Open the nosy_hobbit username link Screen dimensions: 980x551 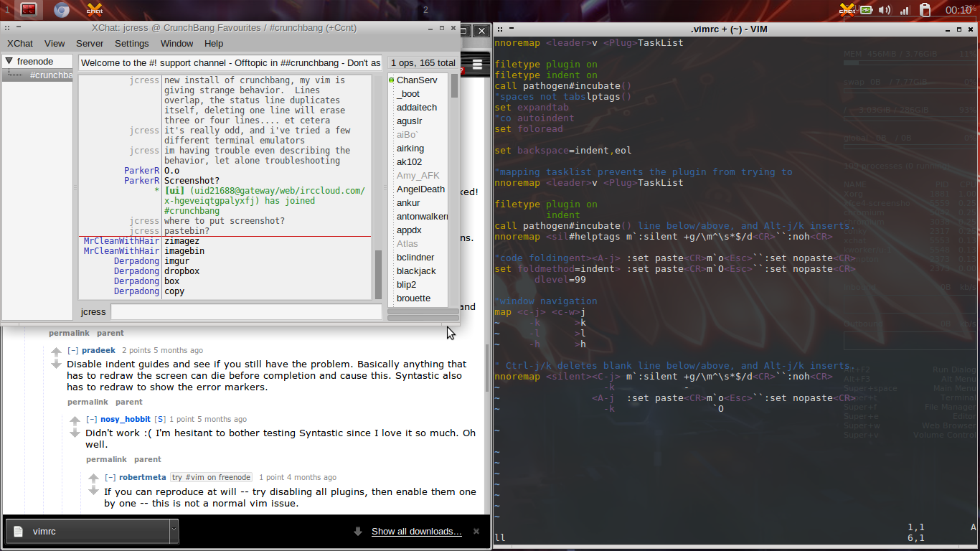point(126,420)
